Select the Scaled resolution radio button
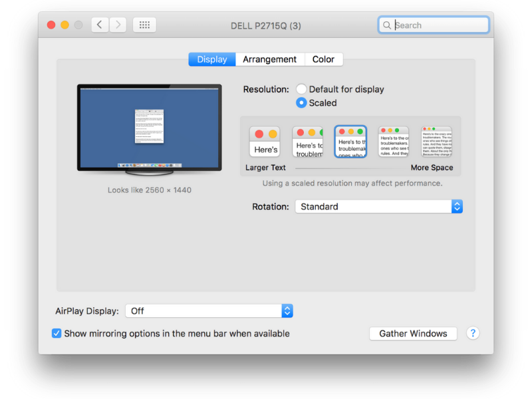532x399 pixels. [301, 103]
